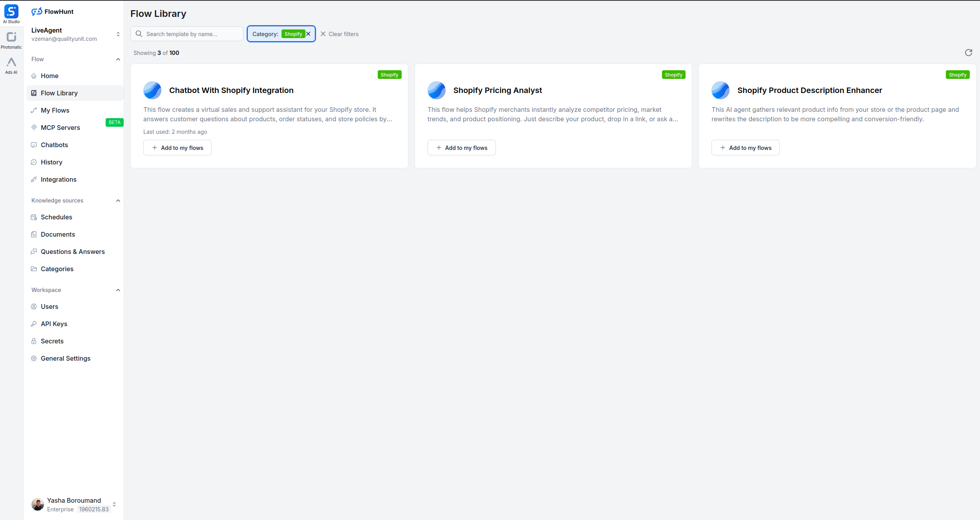Open the History page
Screen dimensions: 980x520
pos(51,162)
